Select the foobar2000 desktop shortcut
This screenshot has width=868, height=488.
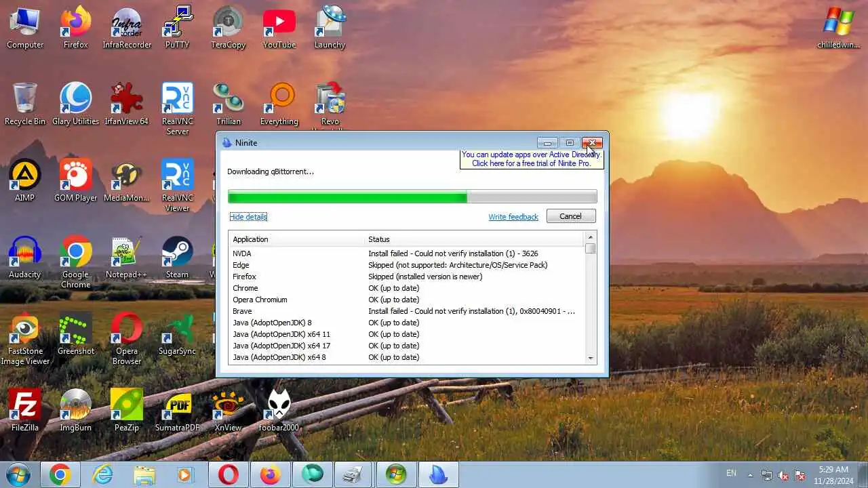pos(279,410)
